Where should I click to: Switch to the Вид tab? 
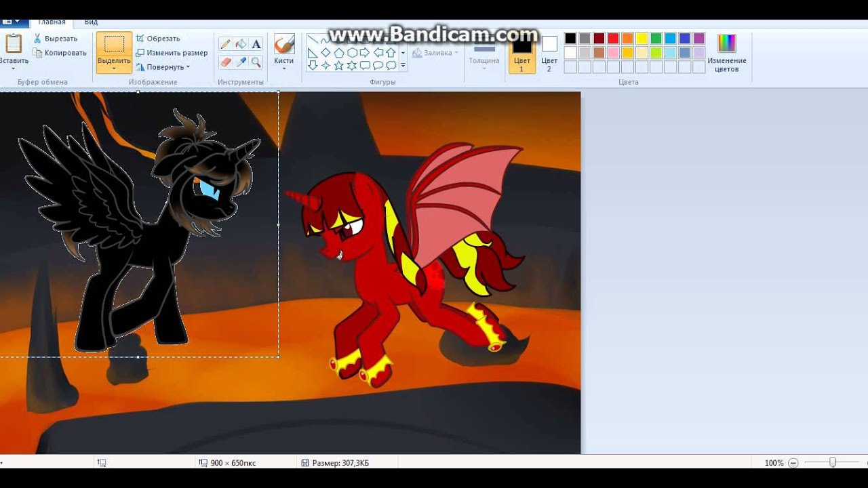coord(91,22)
